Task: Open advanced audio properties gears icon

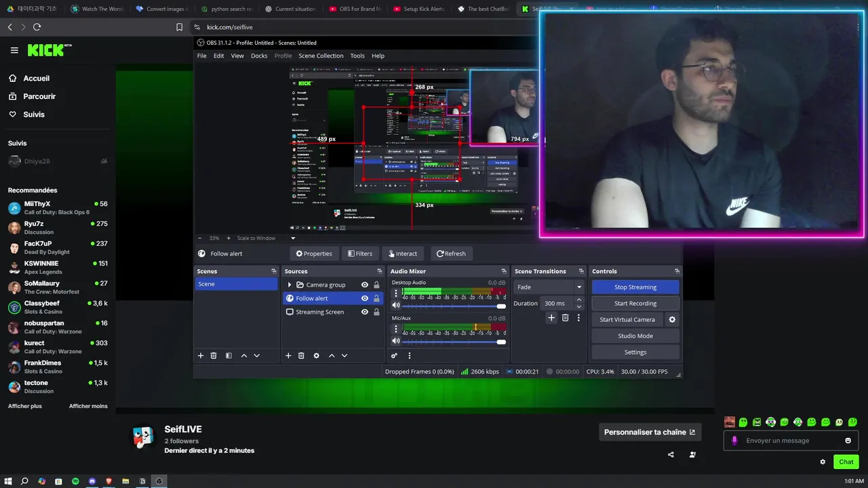Action: pos(394,356)
